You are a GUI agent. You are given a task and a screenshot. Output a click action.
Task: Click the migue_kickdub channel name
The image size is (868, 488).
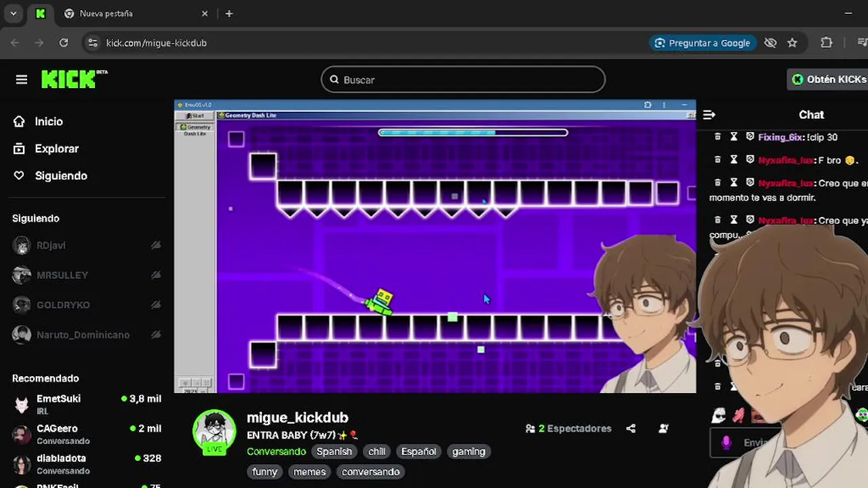297,418
